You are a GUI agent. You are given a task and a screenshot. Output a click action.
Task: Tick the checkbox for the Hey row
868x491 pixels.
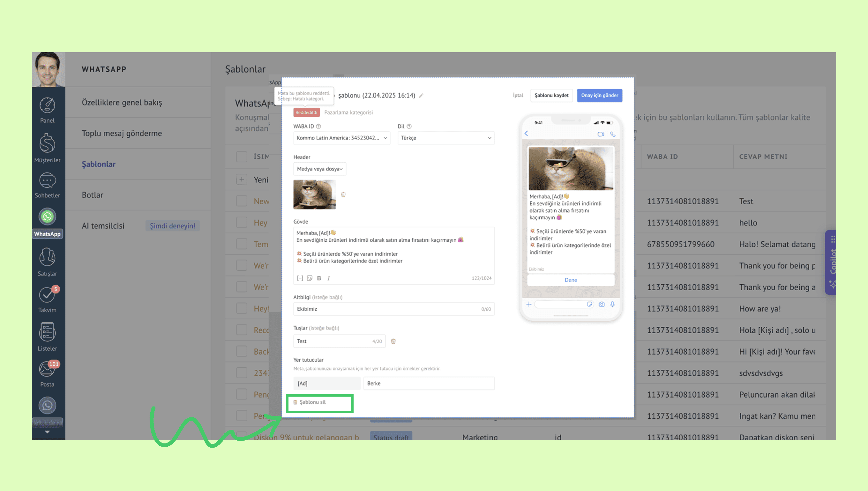click(242, 223)
